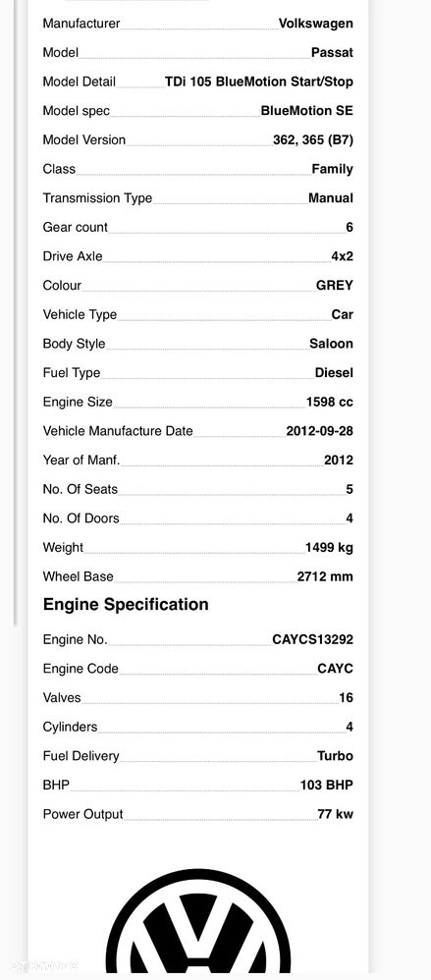Click the CAYC engine code value
Screen dimensions: 431x980
335,669
